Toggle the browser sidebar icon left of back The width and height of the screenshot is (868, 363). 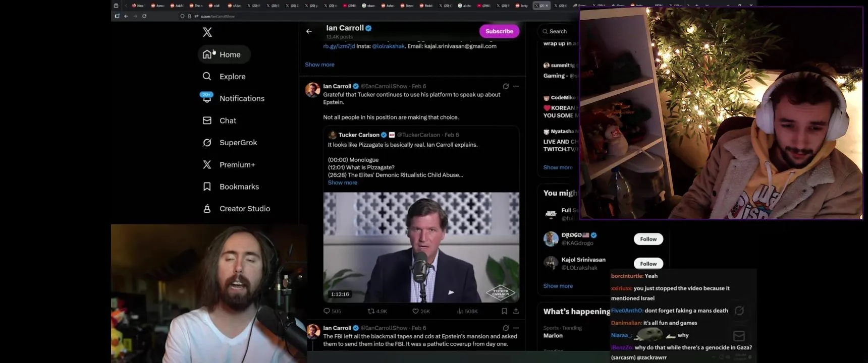coord(117,16)
